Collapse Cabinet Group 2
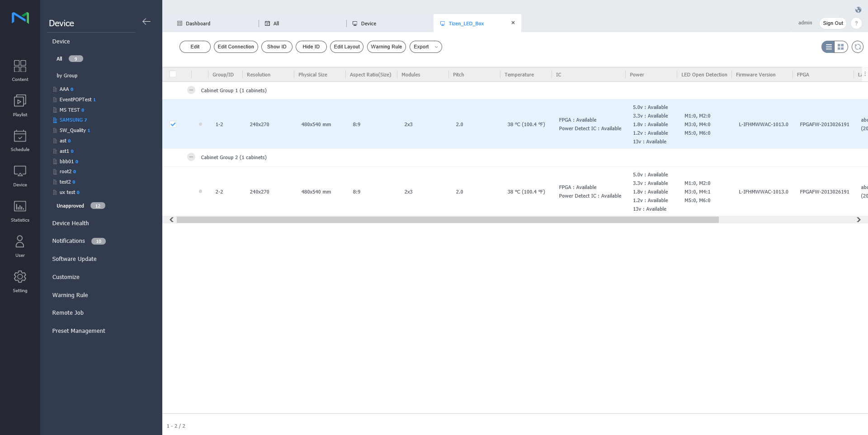Image resolution: width=868 pixels, height=435 pixels. click(191, 157)
